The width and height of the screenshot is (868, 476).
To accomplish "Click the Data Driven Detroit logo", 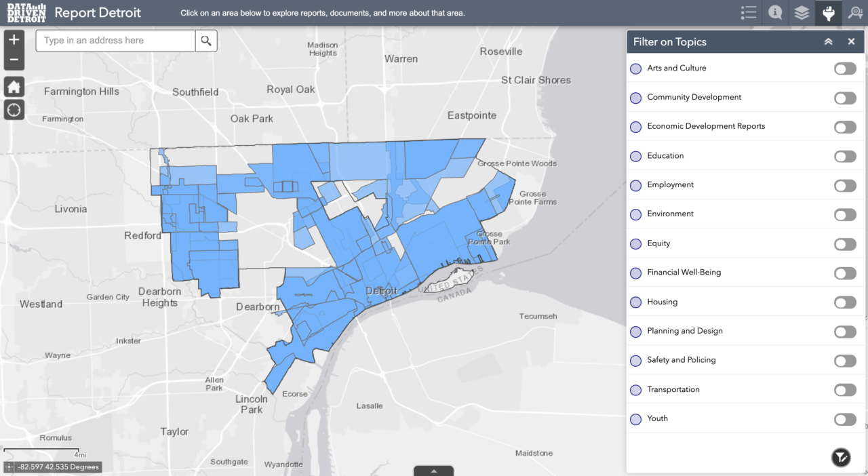I will [x=26, y=12].
